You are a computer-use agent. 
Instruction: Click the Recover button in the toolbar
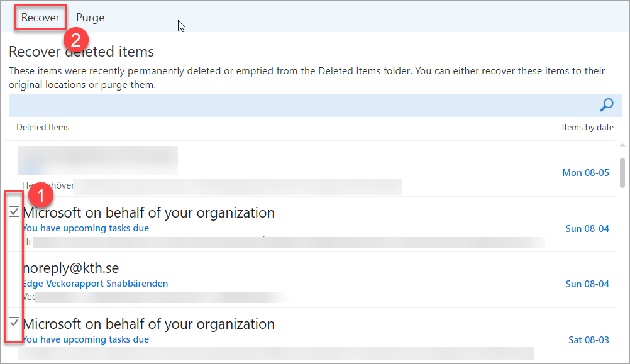click(40, 18)
